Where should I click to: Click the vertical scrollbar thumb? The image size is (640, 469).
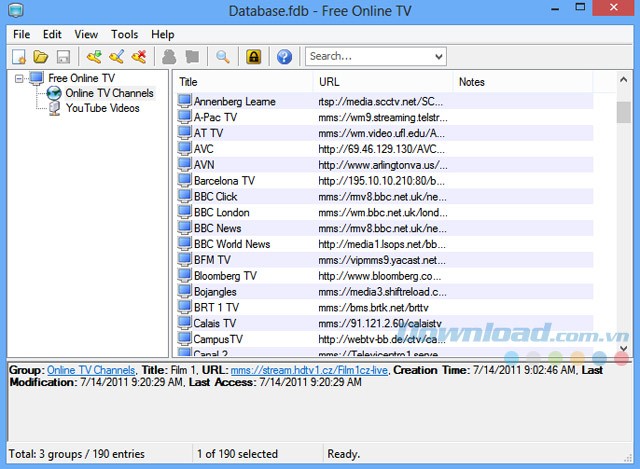(623, 112)
